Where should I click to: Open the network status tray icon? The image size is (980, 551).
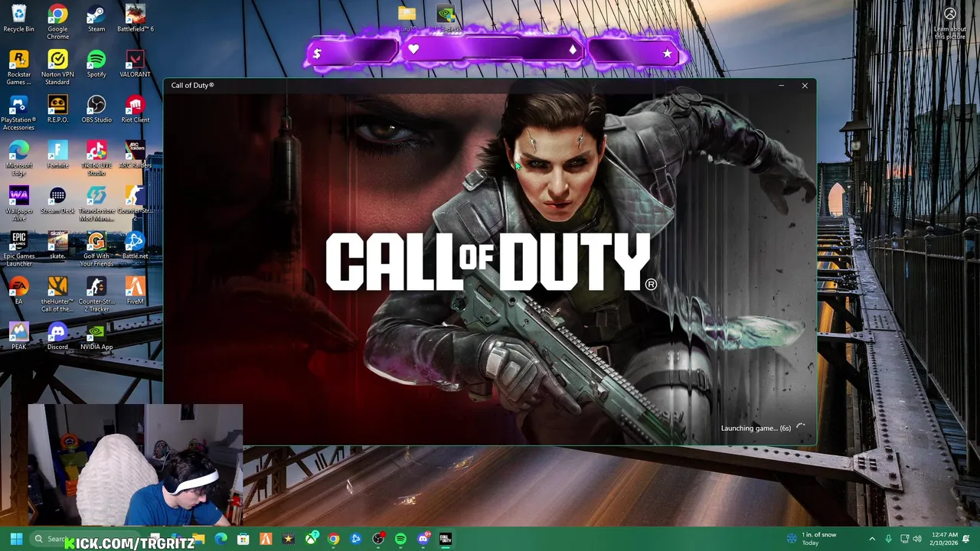click(904, 539)
